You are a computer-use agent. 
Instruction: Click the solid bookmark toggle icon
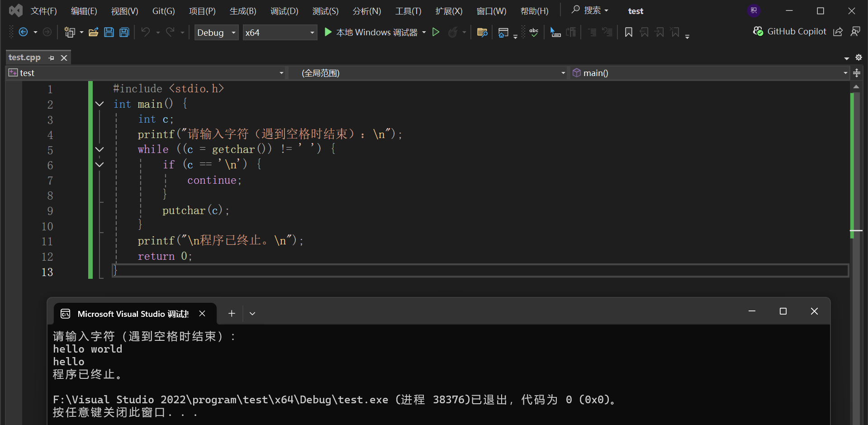[629, 32]
